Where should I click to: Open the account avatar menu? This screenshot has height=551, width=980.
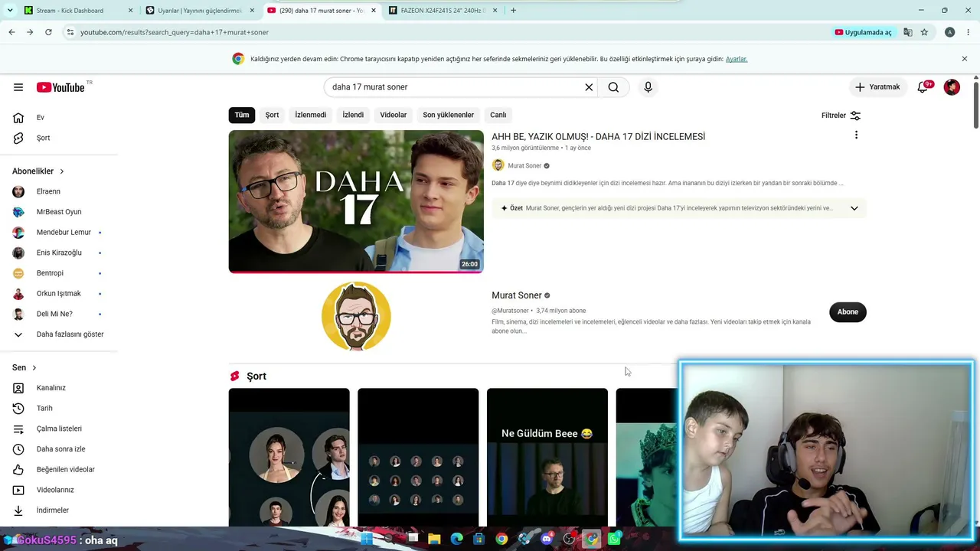[952, 87]
